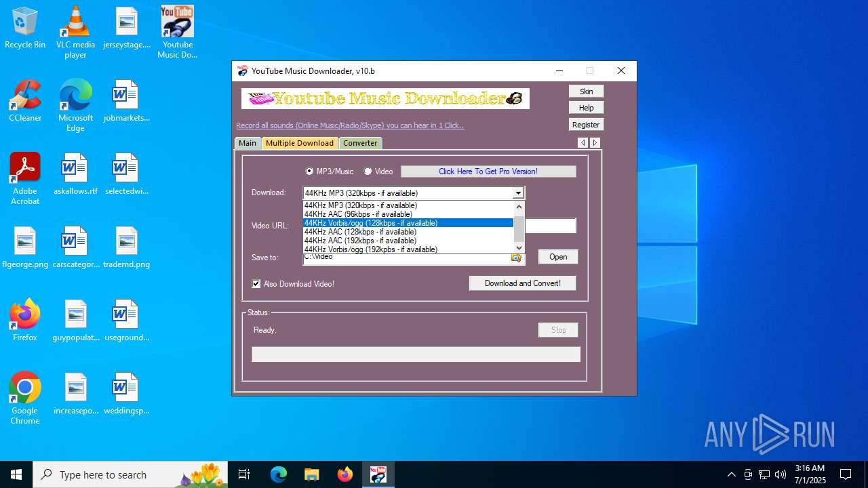
Task: Open Adobe Acrobat desktop shortcut
Action: [x=25, y=179]
